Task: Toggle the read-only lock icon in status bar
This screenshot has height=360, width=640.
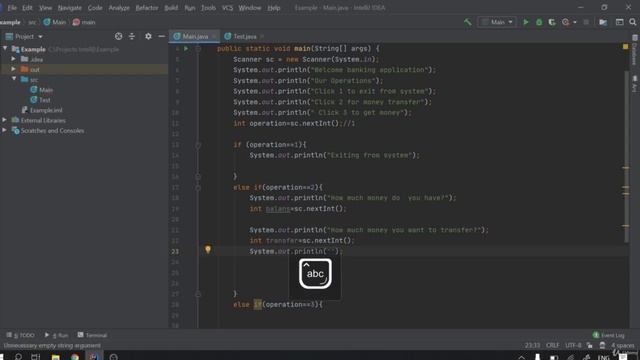Action: click(x=589, y=345)
